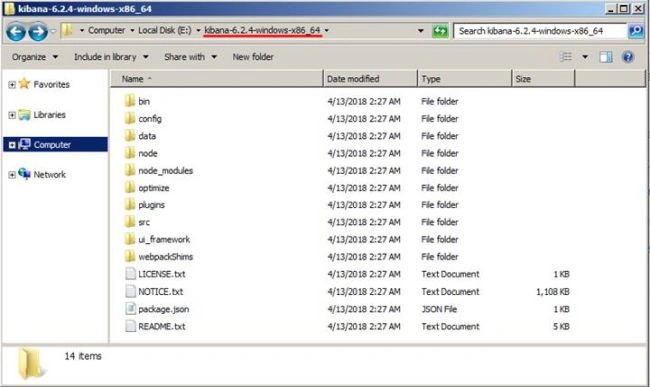Open the address bar history dropdown

pos(421,31)
